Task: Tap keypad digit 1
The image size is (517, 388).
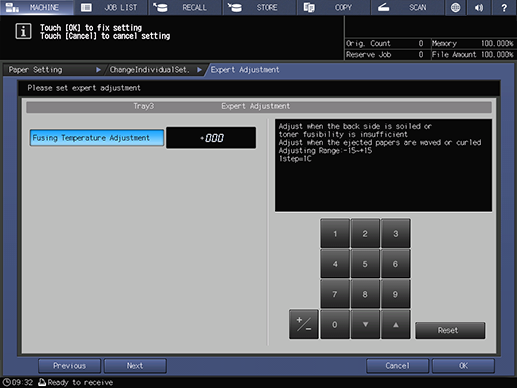Action: point(335,234)
